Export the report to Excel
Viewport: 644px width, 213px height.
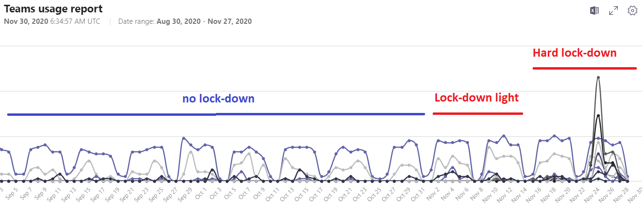(x=594, y=11)
